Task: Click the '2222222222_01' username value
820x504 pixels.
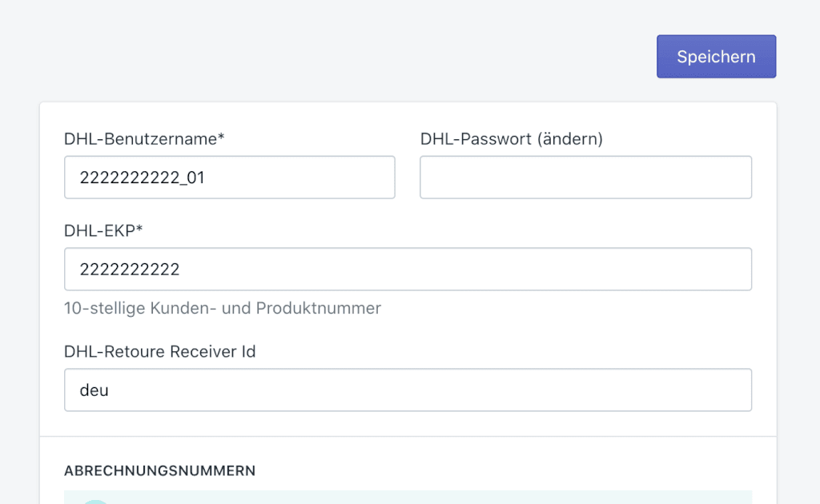Action: click(x=143, y=178)
